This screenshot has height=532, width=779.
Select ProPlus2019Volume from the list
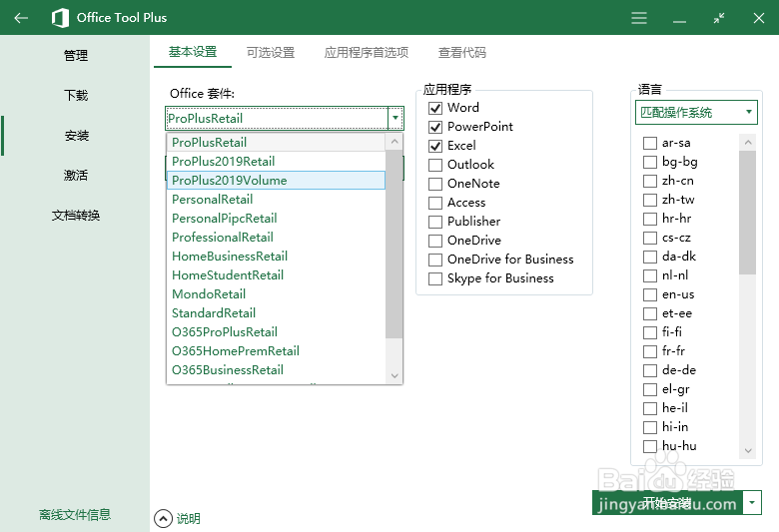tap(276, 181)
